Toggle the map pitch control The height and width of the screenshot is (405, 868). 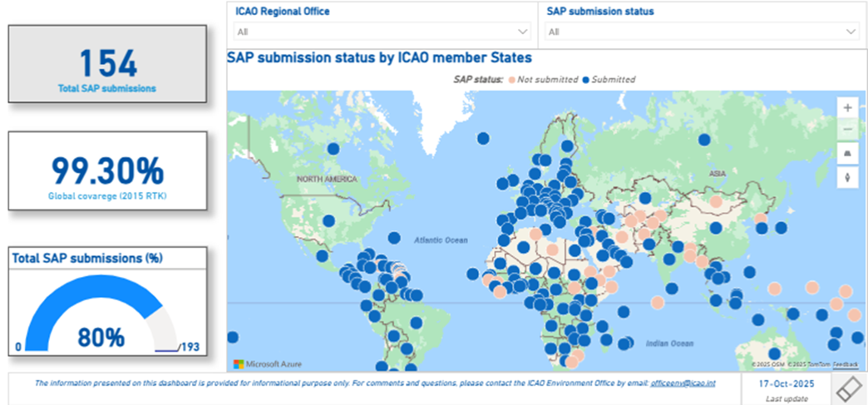click(847, 154)
